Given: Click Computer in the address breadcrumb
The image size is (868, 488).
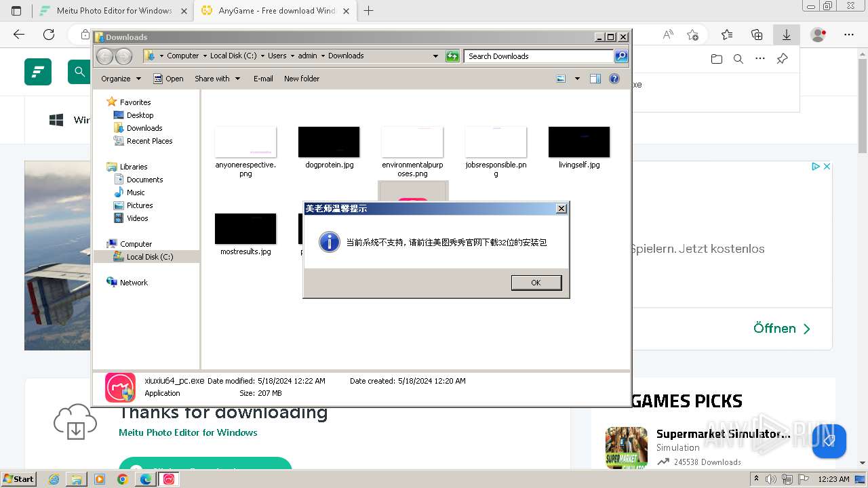Looking at the screenshot, I should pyautogui.click(x=183, y=56).
